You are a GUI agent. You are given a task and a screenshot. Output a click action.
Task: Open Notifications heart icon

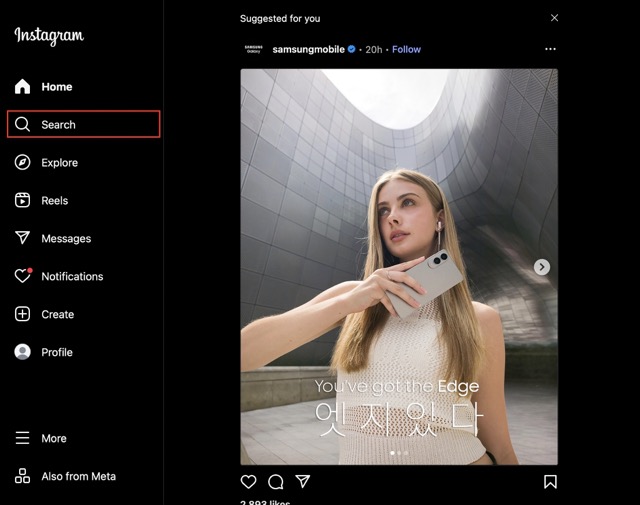pyautogui.click(x=23, y=276)
